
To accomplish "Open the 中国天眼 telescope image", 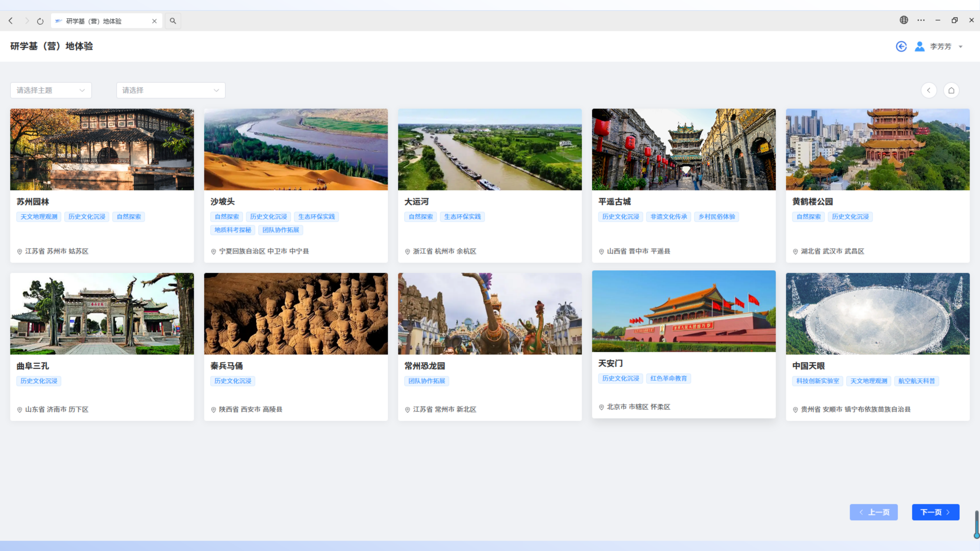I will click(x=878, y=314).
